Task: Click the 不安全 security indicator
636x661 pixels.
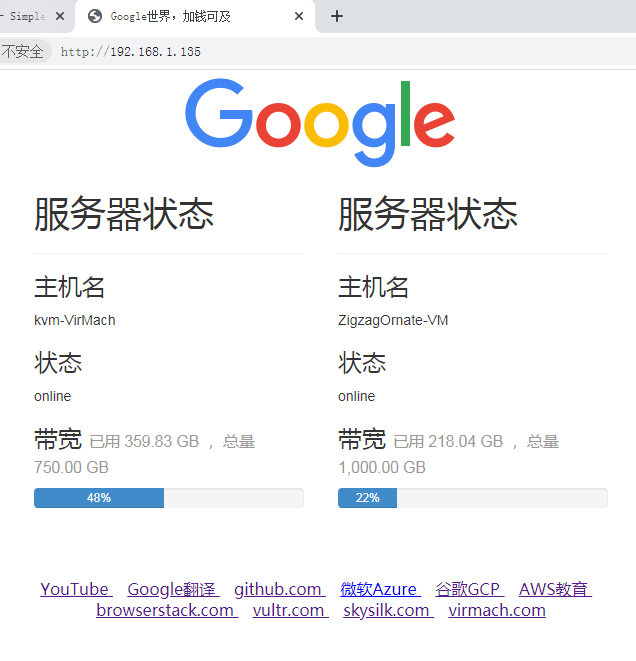Action: coord(23,51)
